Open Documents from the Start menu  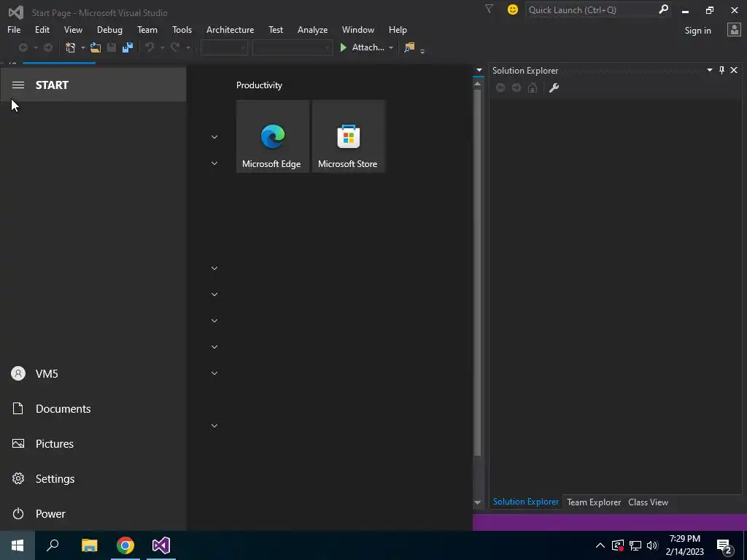tap(93, 408)
